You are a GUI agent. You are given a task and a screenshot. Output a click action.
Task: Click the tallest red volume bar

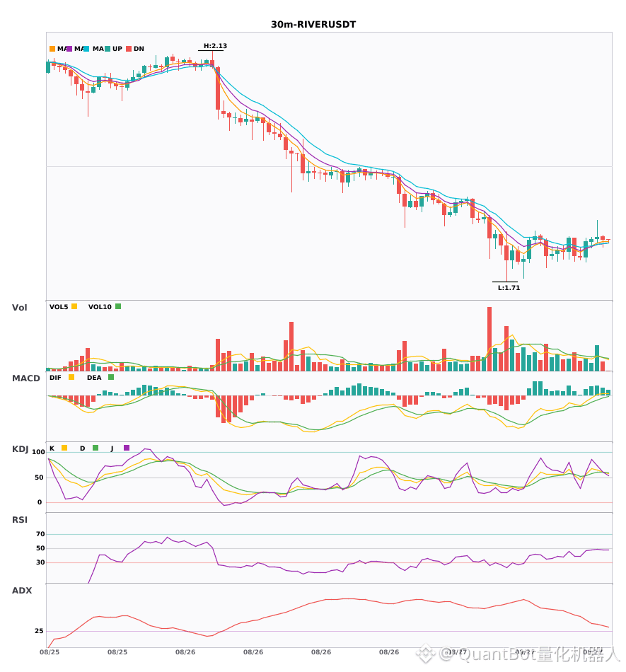coord(489,339)
